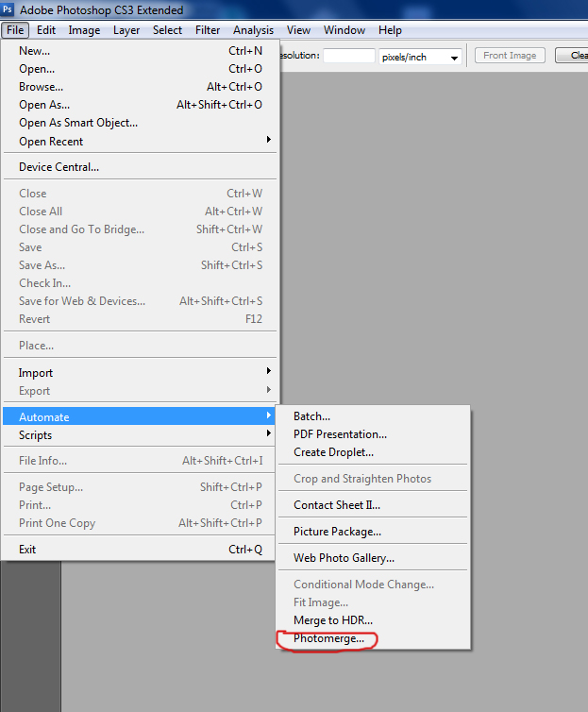Select Picture Package...
The height and width of the screenshot is (712, 588).
(x=373, y=532)
